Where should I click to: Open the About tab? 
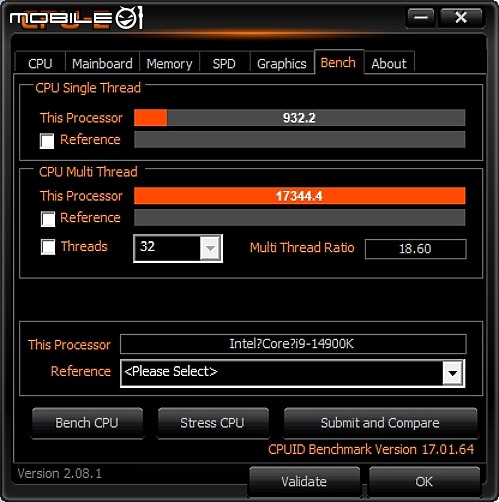click(389, 63)
